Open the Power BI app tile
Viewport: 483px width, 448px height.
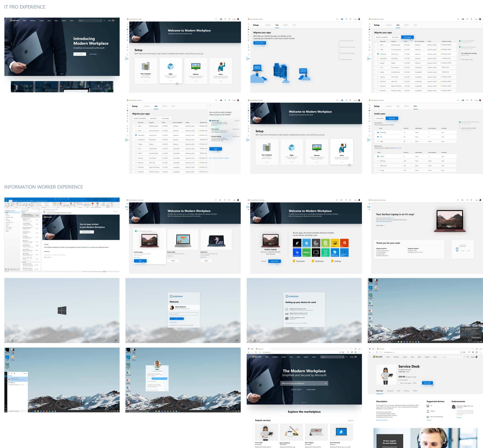tap(335, 243)
